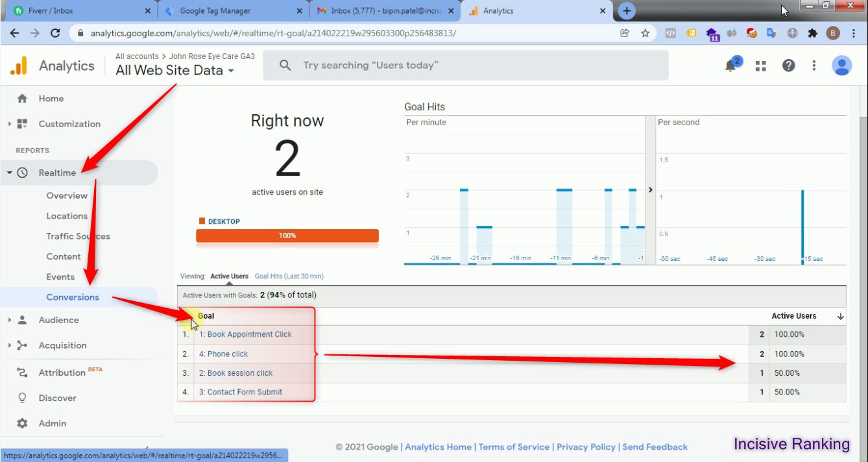Click the Discover lightbulb icon
Image resolution: width=868 pixels, height=462 pixels.
pyautogui.click(x=22, y=398)
